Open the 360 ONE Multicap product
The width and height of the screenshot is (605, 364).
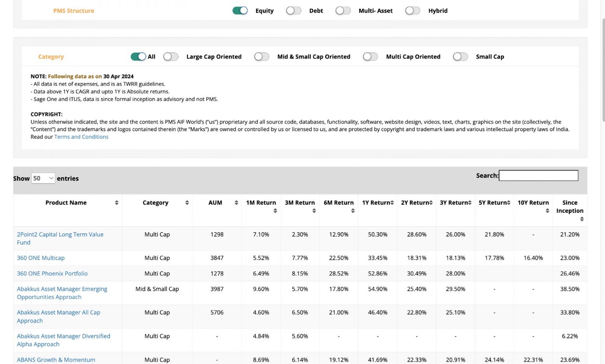pyautogui.click(x=41, y=258)
